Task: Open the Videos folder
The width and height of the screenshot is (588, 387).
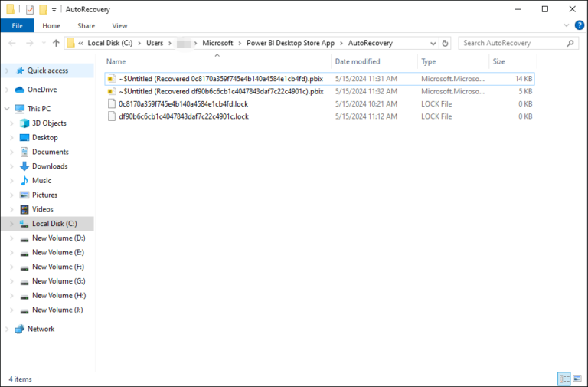Action: coord(43,209)
